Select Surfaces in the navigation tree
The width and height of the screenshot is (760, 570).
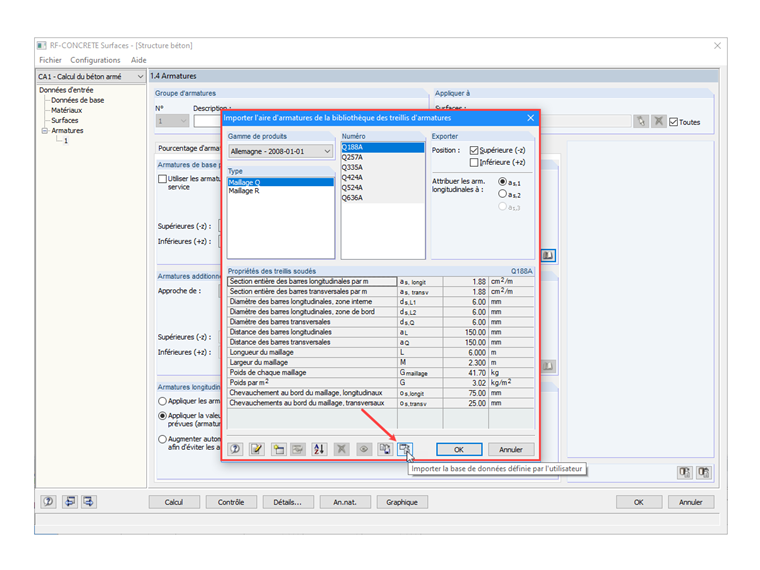coord(64,121)
